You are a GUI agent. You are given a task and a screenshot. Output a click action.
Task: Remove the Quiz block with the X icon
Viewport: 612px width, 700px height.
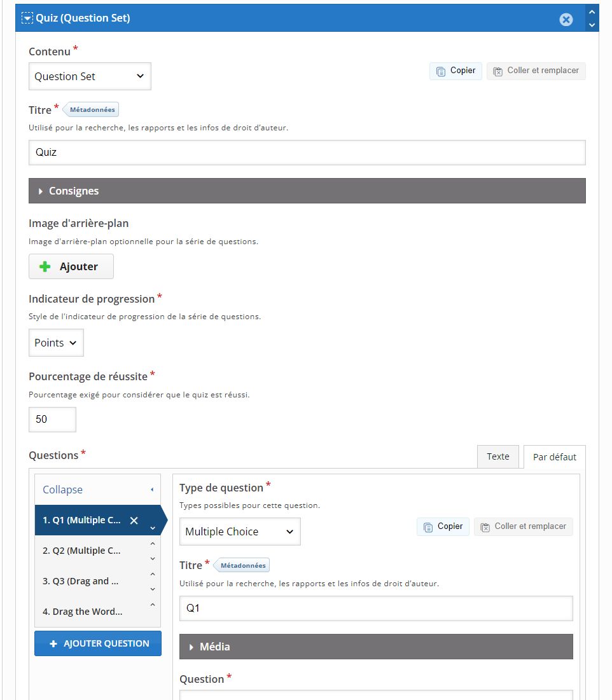566,20
